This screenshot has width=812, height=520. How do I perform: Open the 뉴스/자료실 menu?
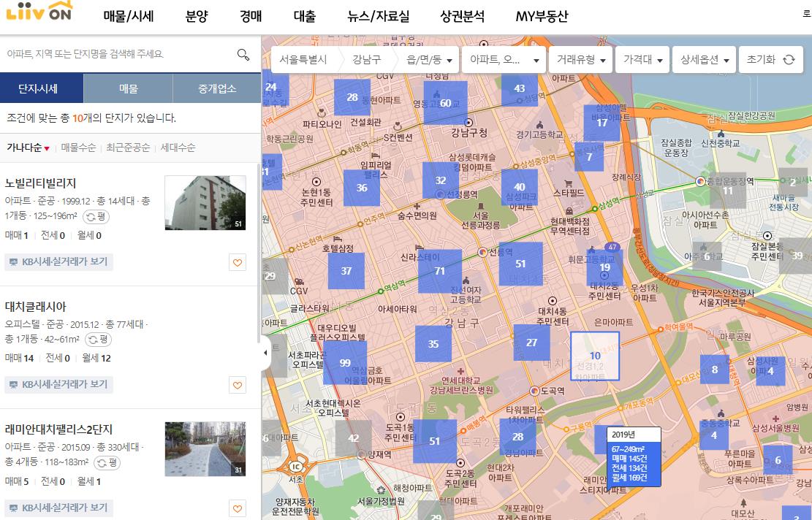click(x=379, y=17)
